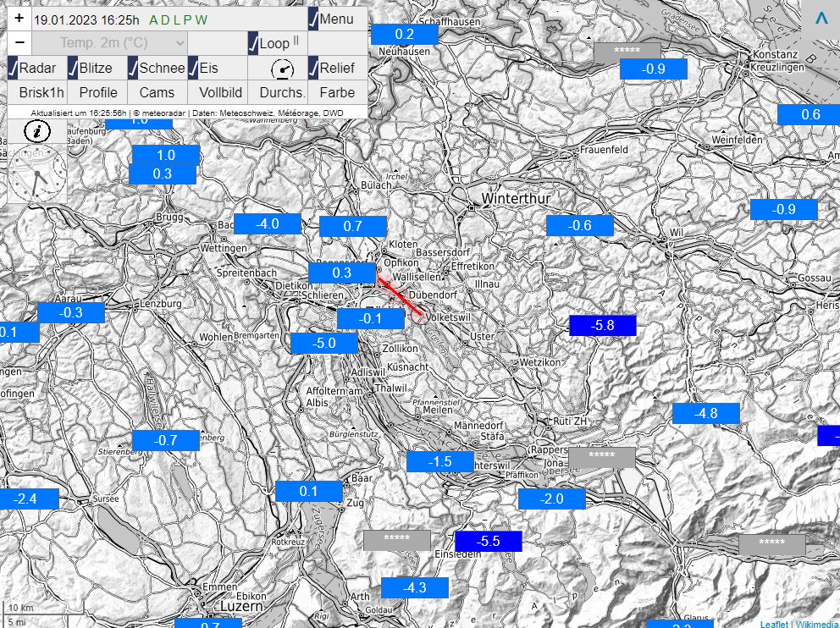840x628 pixels.
Task: Disable the Blitze lightning layer
Action: [x=73, y=69]
